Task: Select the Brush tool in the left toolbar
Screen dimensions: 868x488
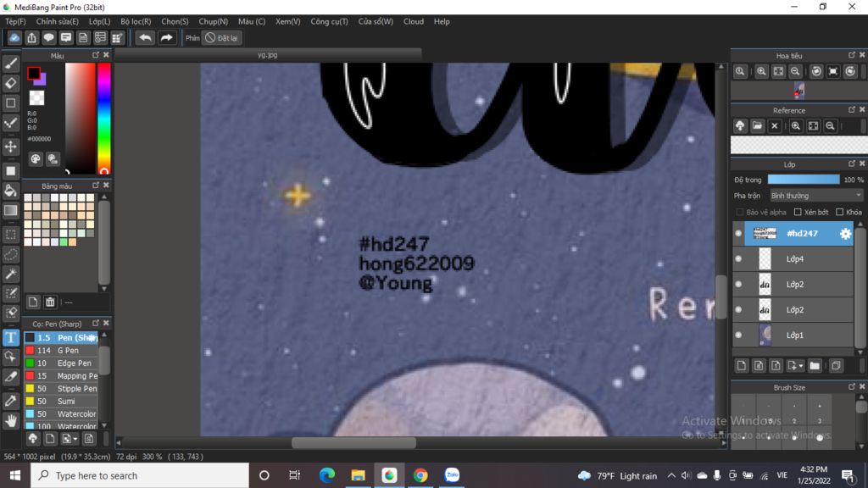Action: point(10,64)
